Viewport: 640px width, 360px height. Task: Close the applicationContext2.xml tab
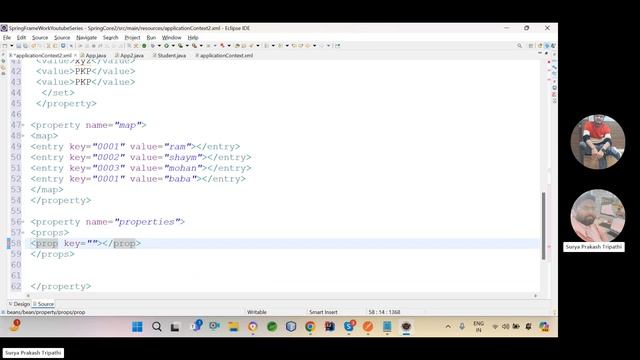click(76, 56)
